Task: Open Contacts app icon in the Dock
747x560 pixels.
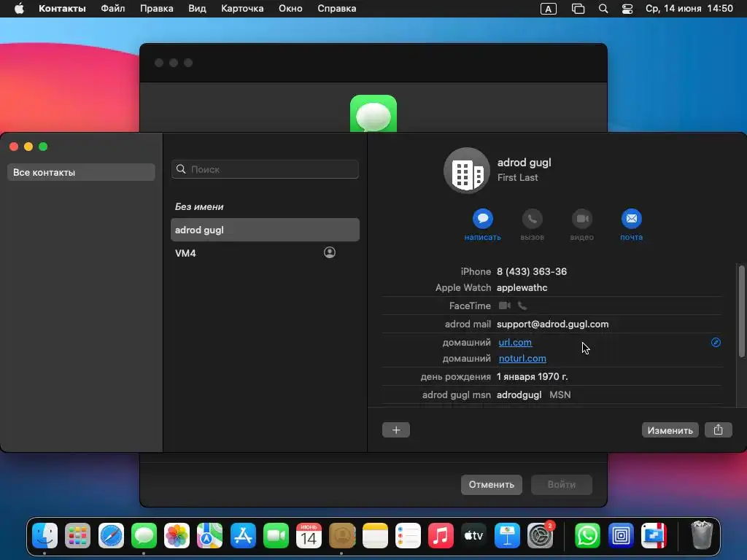Action: (342, 536)
